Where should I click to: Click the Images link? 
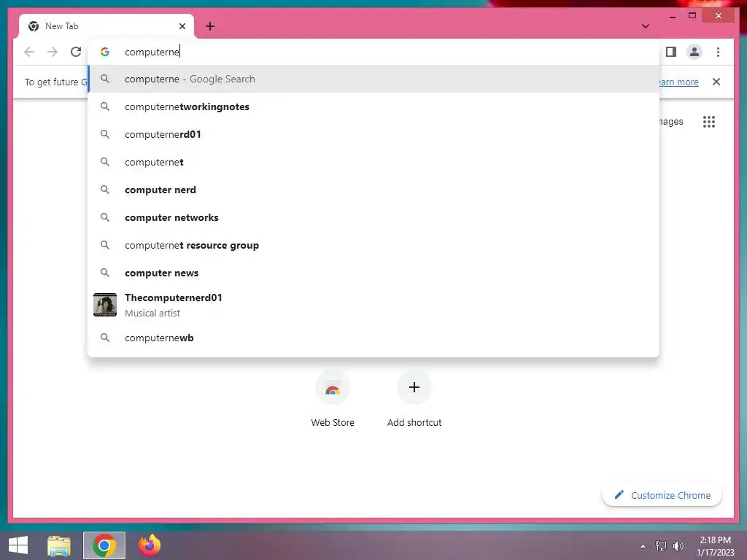point(671,122)
